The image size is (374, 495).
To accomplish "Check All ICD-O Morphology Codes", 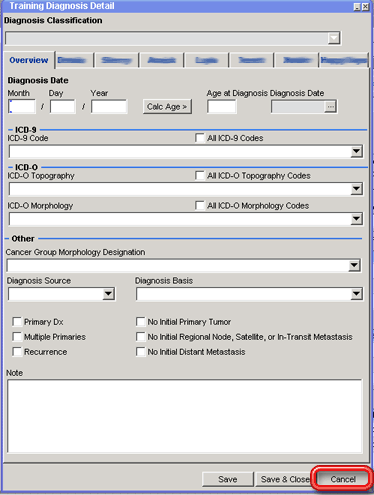I will [200, 205].
